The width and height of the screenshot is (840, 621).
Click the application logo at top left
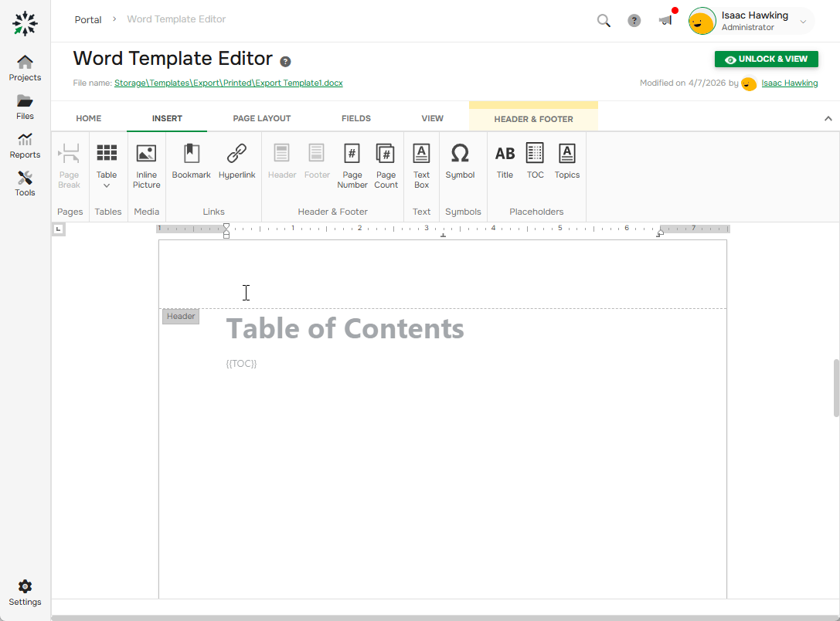26,23
